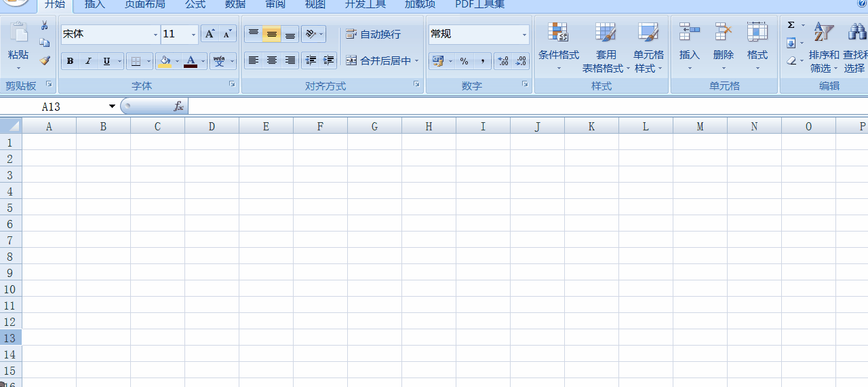This screenshot has height=387, width=868.
Task: Expand the fill color dropdown arrow
Action: pos(178,61)
